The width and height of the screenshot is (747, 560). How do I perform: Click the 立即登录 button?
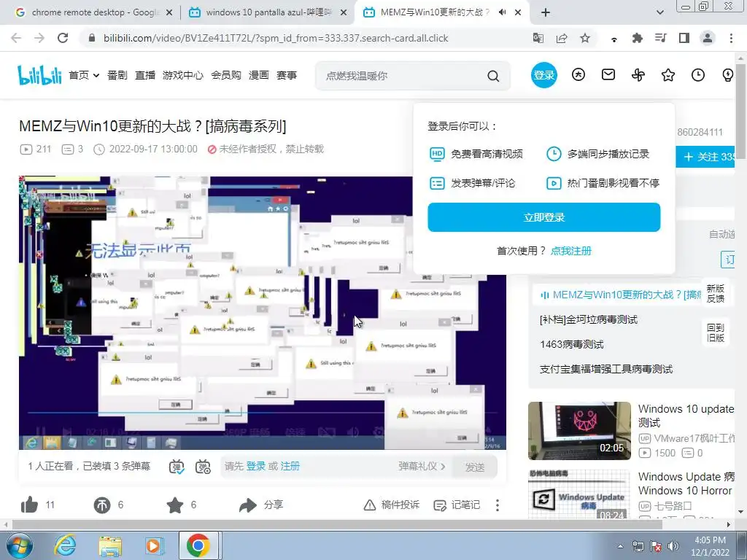(x=544, y=217)
